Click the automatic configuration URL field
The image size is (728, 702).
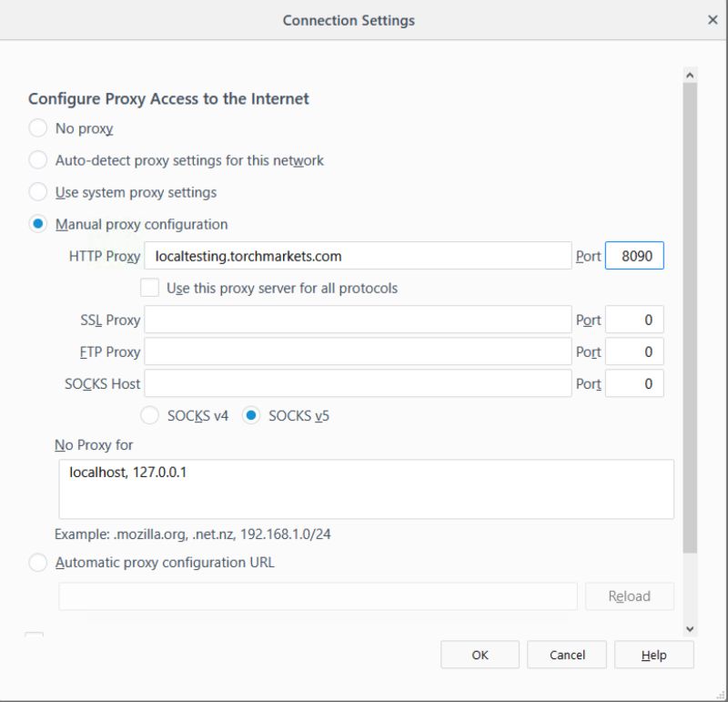318,596
